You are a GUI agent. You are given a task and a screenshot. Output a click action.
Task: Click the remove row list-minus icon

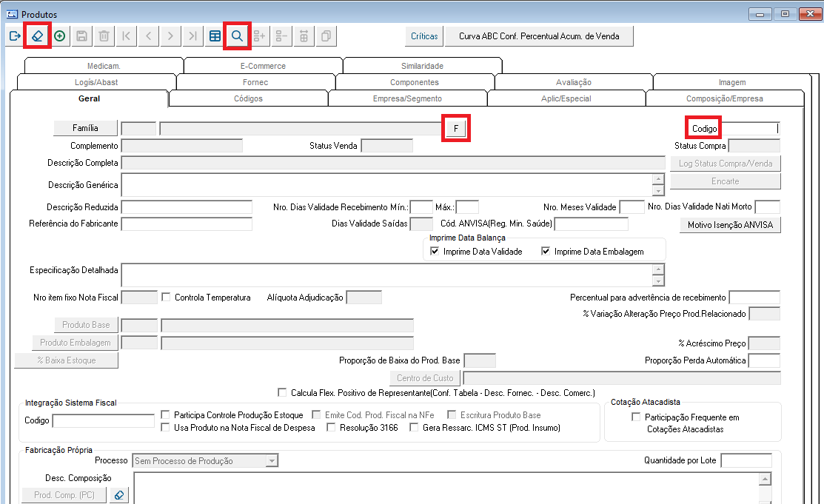coord(281,36)
